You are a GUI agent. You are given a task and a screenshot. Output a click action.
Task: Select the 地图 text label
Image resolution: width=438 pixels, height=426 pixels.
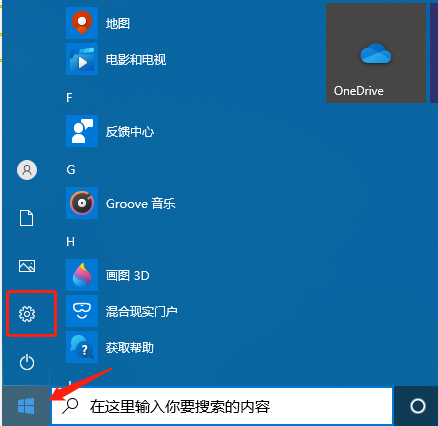pos(118,23)
